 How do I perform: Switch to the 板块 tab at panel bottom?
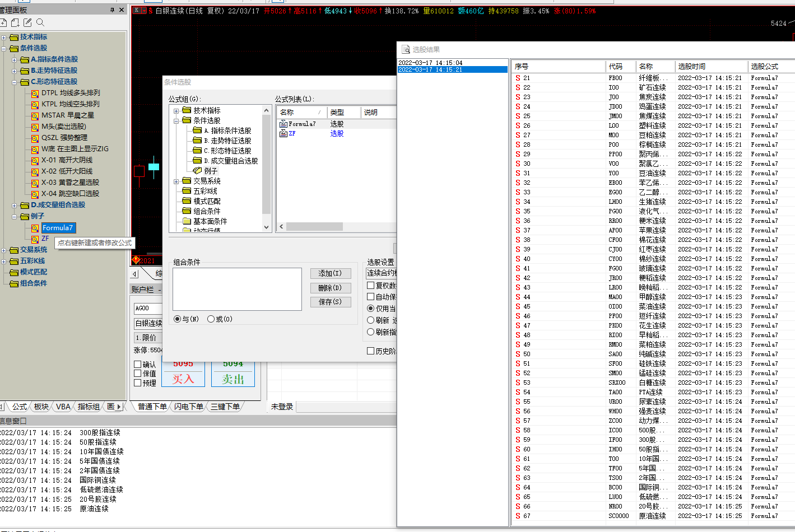[41, 407]
